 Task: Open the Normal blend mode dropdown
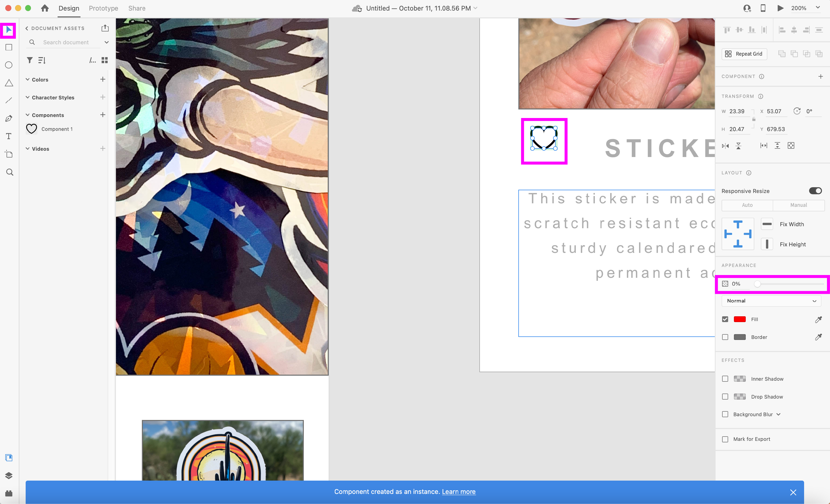click(771, 301)
